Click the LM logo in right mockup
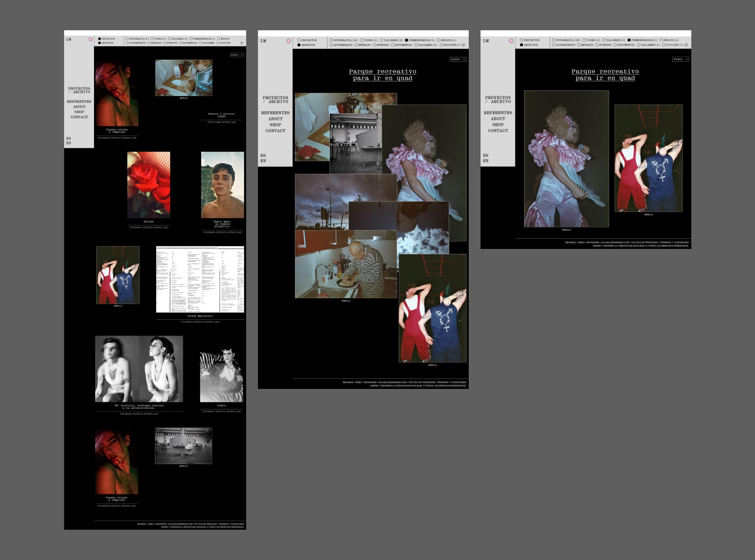755x560 pixels. pyautogui.click(x=486, y=41)
